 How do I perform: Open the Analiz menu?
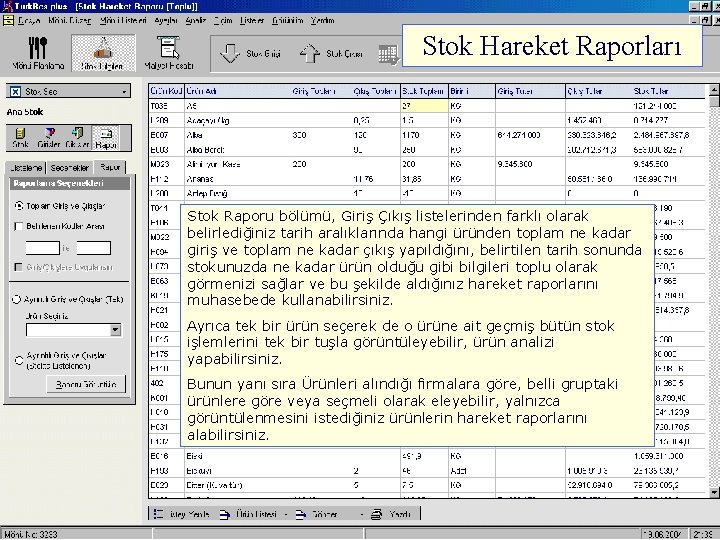pos(196,21)
